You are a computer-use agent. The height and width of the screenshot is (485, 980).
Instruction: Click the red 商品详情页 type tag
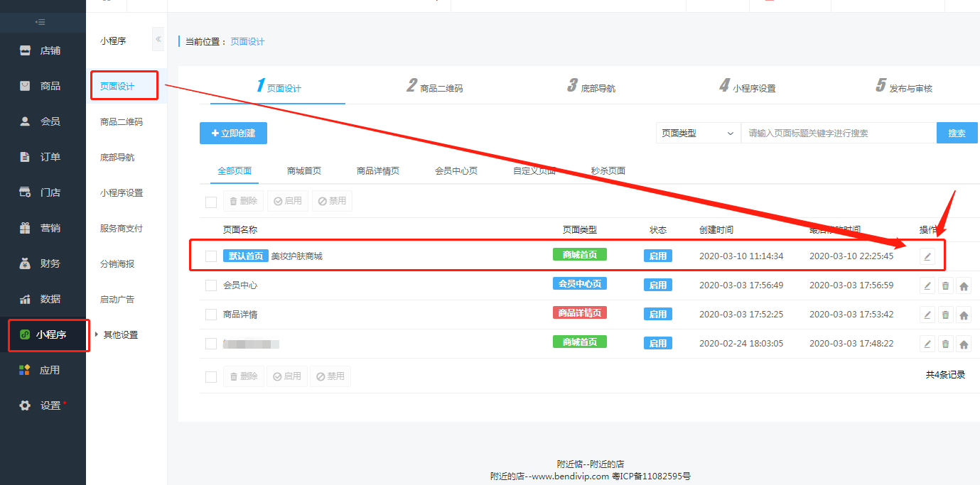pyautogui.click(x=580, y=313)
